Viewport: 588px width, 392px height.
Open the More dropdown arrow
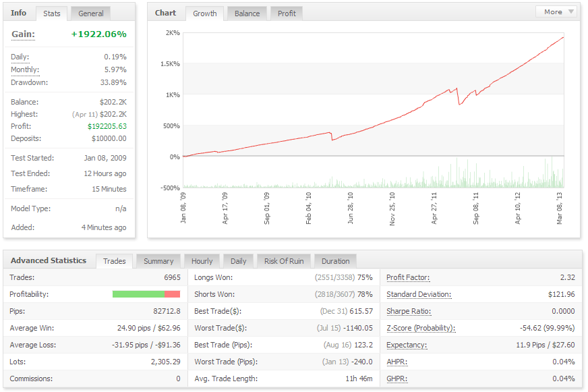click(x=570, y=11)
